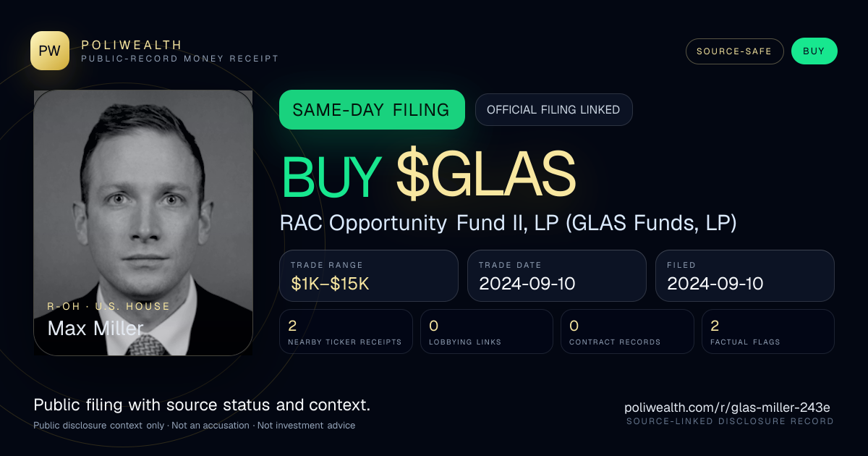
Task: Open the poliwealth.com/r/glas-miller-243e link
Action: [728, 408]
